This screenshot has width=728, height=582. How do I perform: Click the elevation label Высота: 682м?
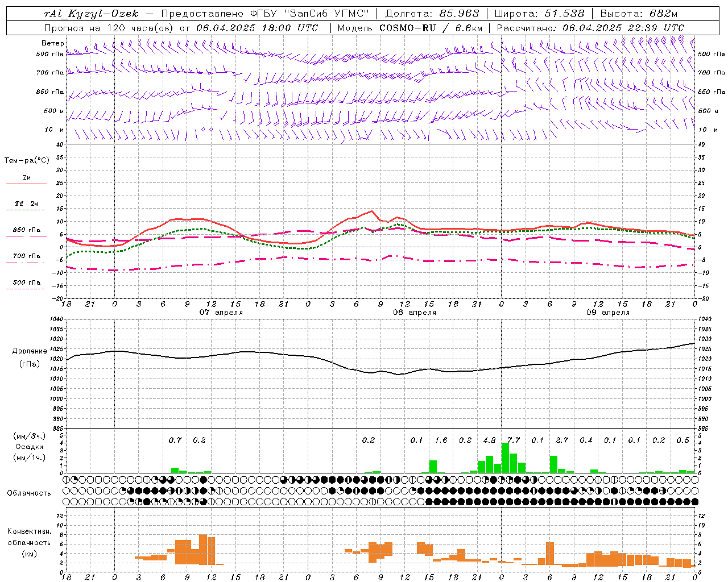[x=639, y=14]
